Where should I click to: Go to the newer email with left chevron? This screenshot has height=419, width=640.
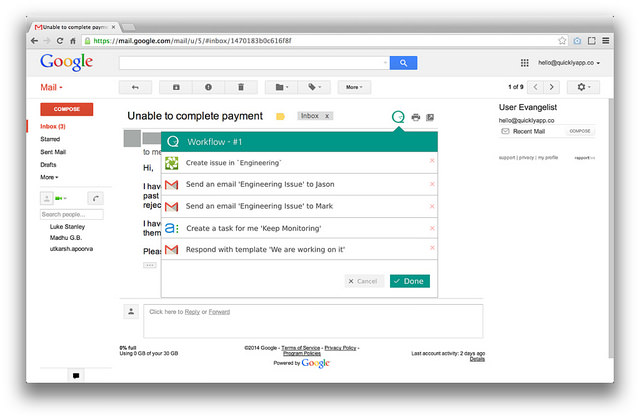pyautogui.click(x=535, y=87)
